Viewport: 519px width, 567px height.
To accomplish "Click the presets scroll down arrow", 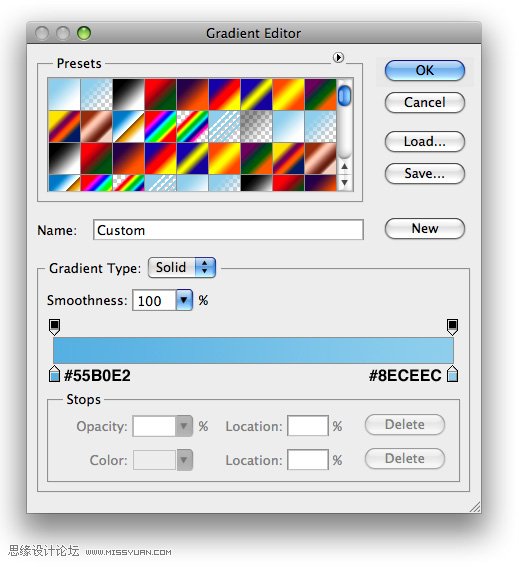I will click(344, 183).
